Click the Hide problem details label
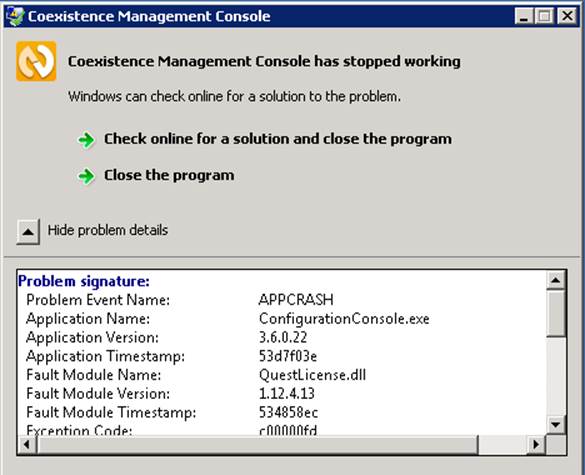Screen dimensions: 585x475 (x=108, y=230)
